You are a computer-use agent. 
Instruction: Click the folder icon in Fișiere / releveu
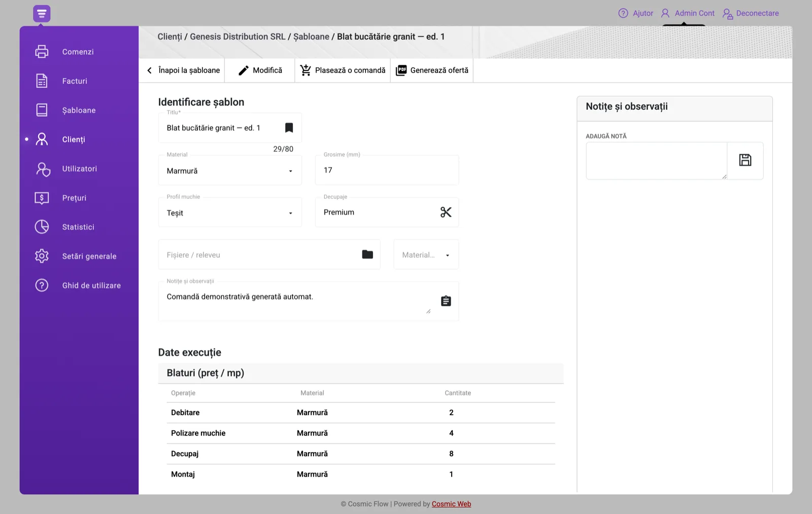tap(367, 255)
